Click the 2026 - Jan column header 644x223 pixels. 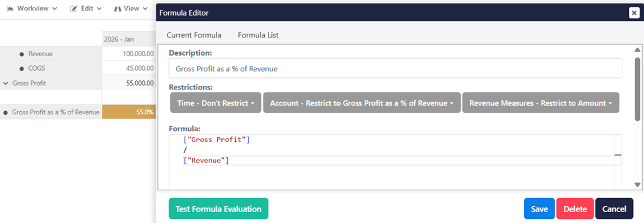pyautogui.click(x=129, y=39)
